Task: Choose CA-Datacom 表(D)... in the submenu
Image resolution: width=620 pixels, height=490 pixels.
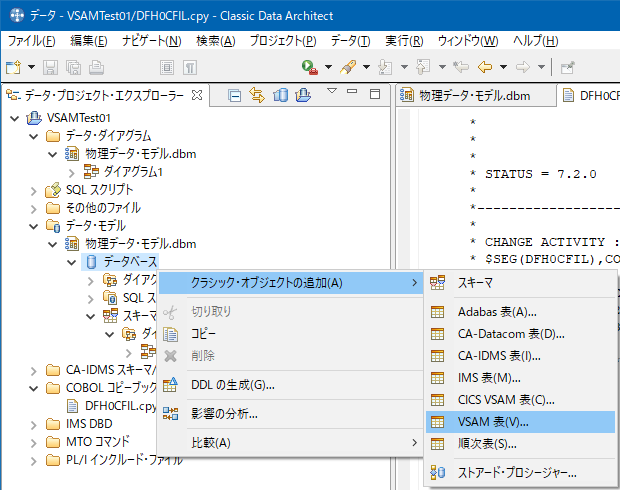Action: point(520,334)
